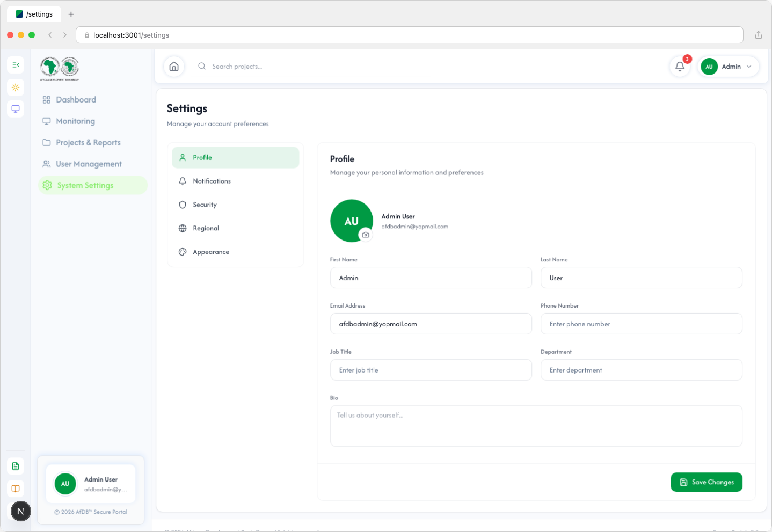Click the Department field
The image size is (772, 532).
[642, 370]
